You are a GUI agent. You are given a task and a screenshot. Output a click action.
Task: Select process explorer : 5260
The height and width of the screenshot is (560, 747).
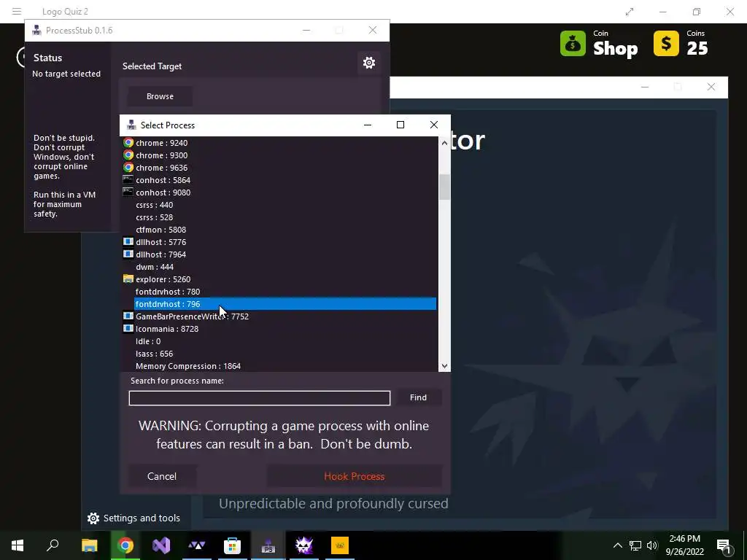pyautogui.click(x=163, y=279)
